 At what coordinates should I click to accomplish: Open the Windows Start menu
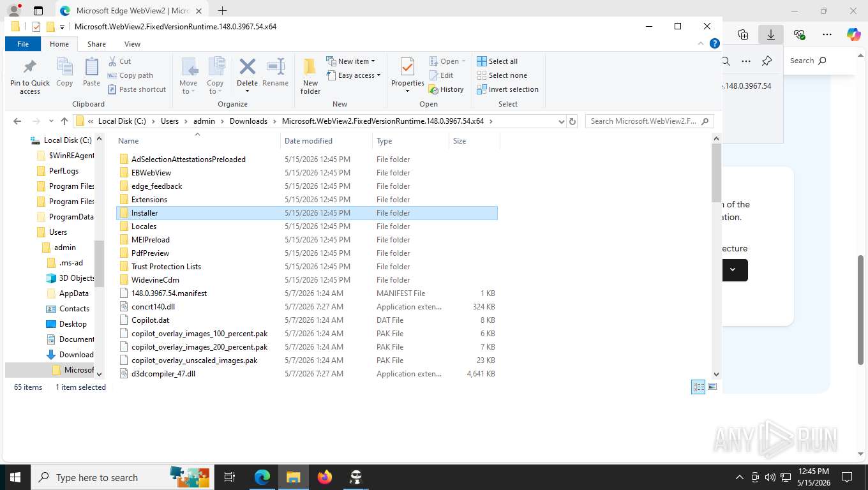click(x=15, y=477)
